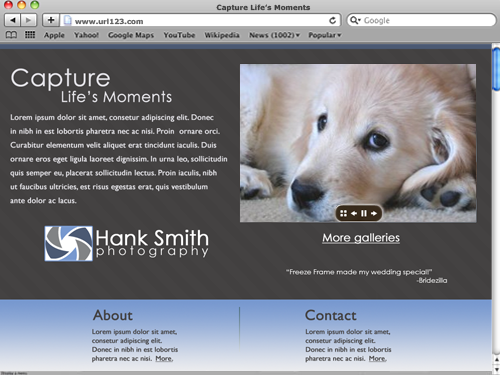Image resolution: width=500 pixels, height=375 pixels.
Task: Open the Wikipedia bookmark
Action: coord(222,35)
